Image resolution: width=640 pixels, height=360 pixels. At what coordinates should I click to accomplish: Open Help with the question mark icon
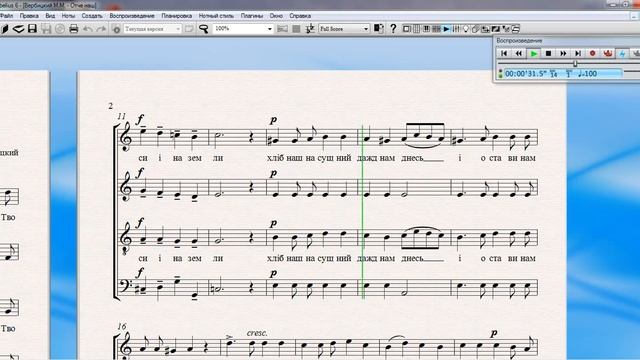pos(393,29)
